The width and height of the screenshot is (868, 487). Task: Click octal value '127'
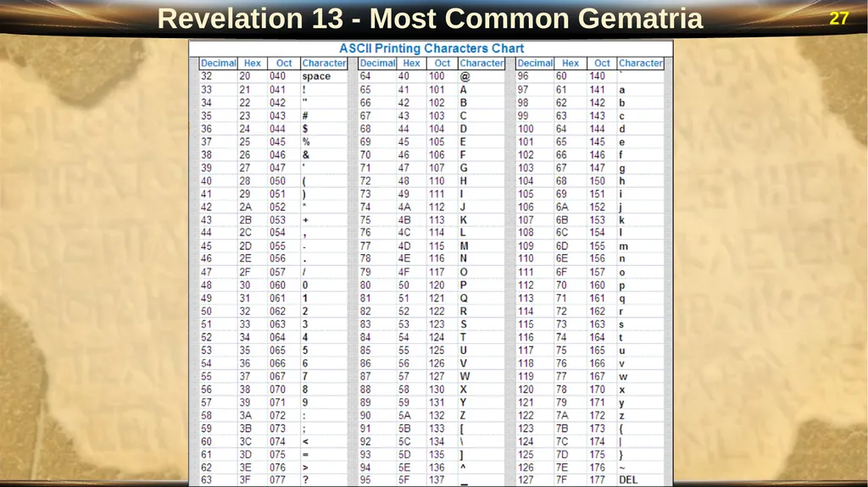tap(437, 376)
